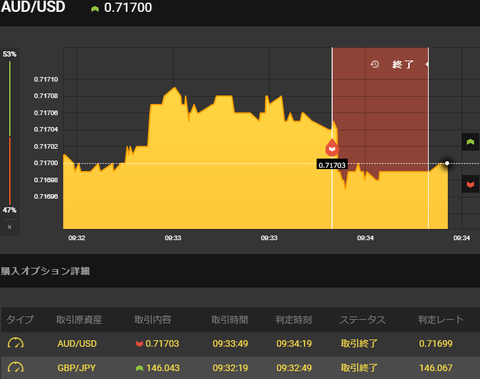480x379 pixels.
Task: Click the 取引時間 column header
Action: (x=230, y=320)
